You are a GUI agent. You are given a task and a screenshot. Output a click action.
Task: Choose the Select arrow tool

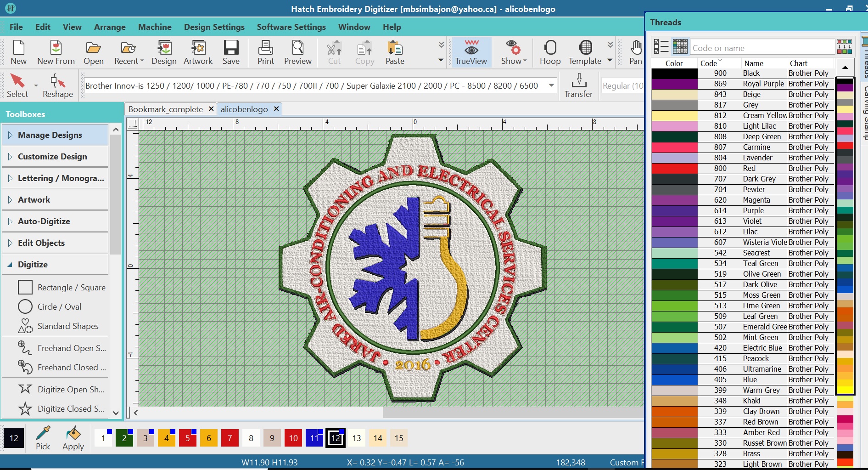coord(17,86)
